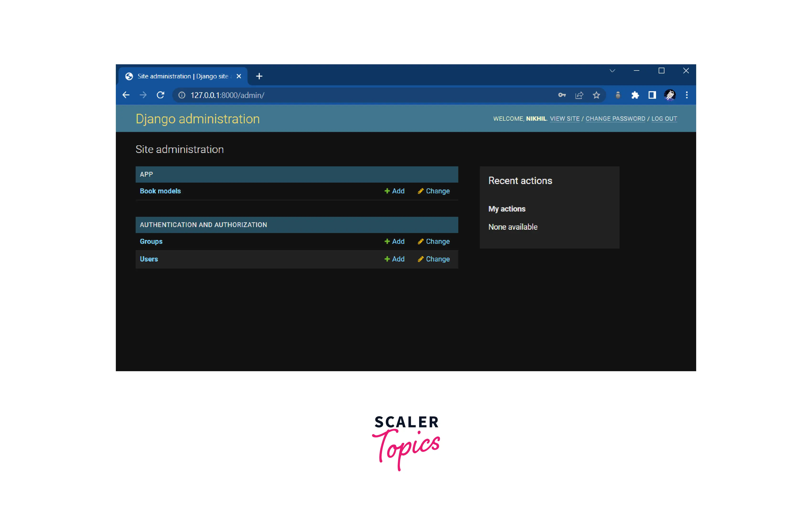
Task: Change existing Users
Action: [x=433, y=259]
